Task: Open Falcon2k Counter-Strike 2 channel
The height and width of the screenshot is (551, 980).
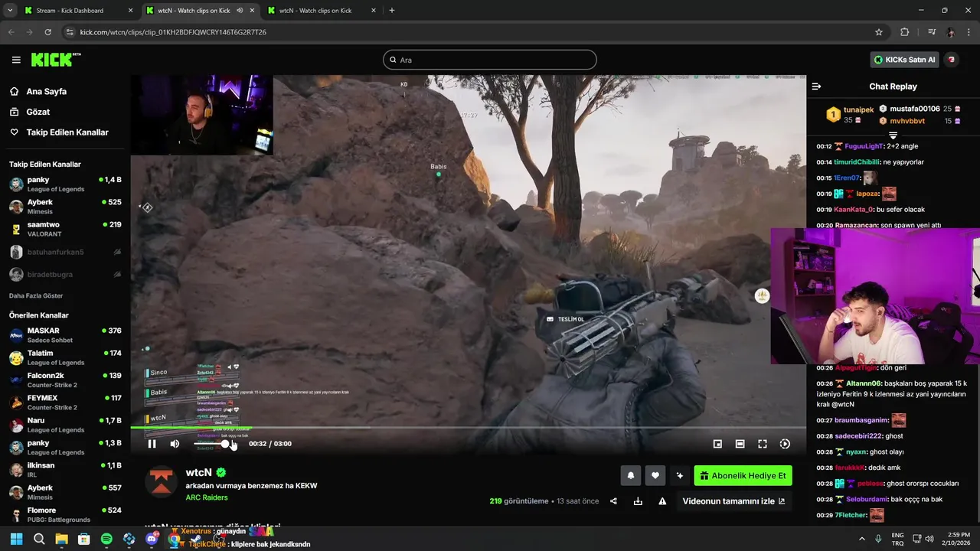Action: click(x=65, y=380)
